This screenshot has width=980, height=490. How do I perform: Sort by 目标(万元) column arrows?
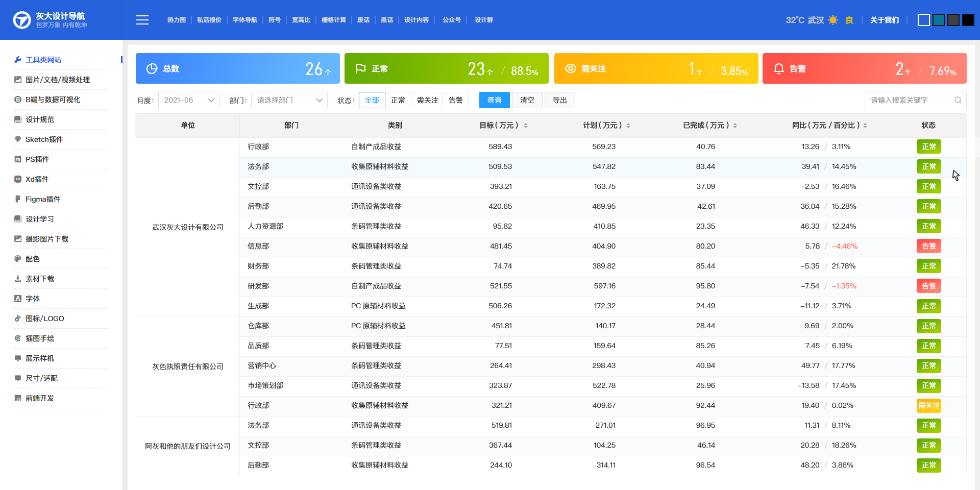[526, 126]
